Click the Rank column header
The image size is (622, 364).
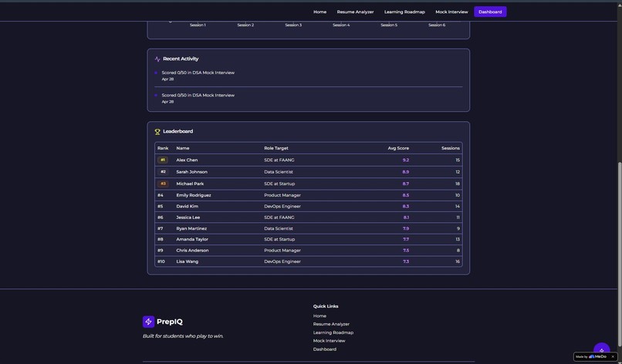click(163, 148)
